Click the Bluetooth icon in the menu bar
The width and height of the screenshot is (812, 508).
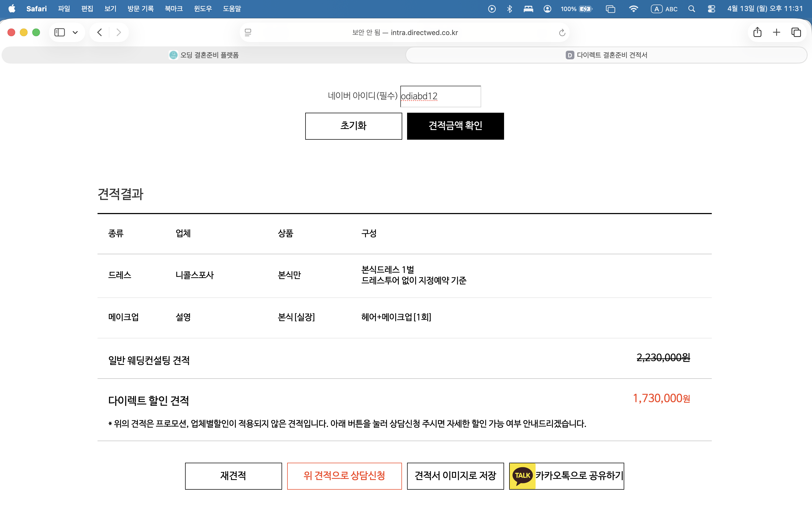pyautogui.click(x=509, y=9)
